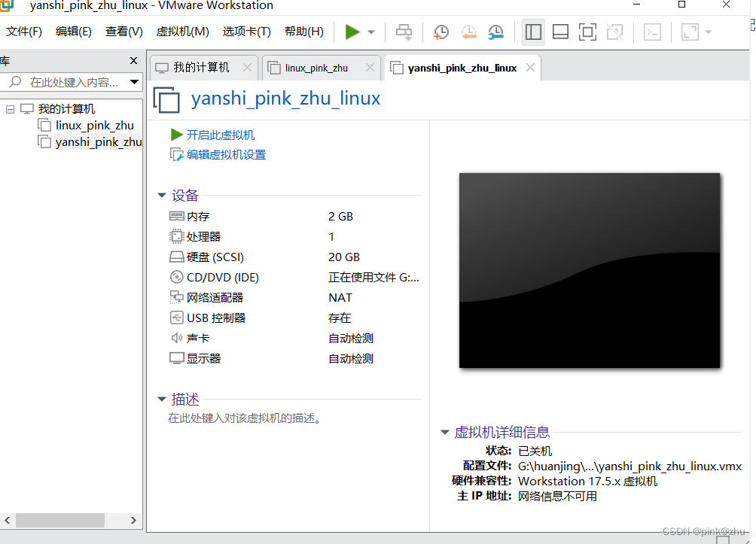The width and height of the screenshot is (756, 544).
Task: Take a snapshot of this virtual machine
Action: 440,32
